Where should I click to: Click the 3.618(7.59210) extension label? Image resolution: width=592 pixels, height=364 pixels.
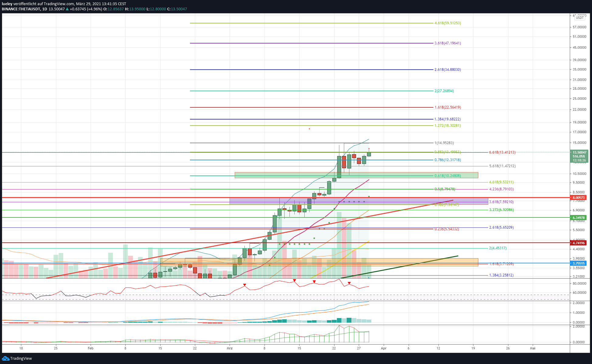tap(501, 202)
